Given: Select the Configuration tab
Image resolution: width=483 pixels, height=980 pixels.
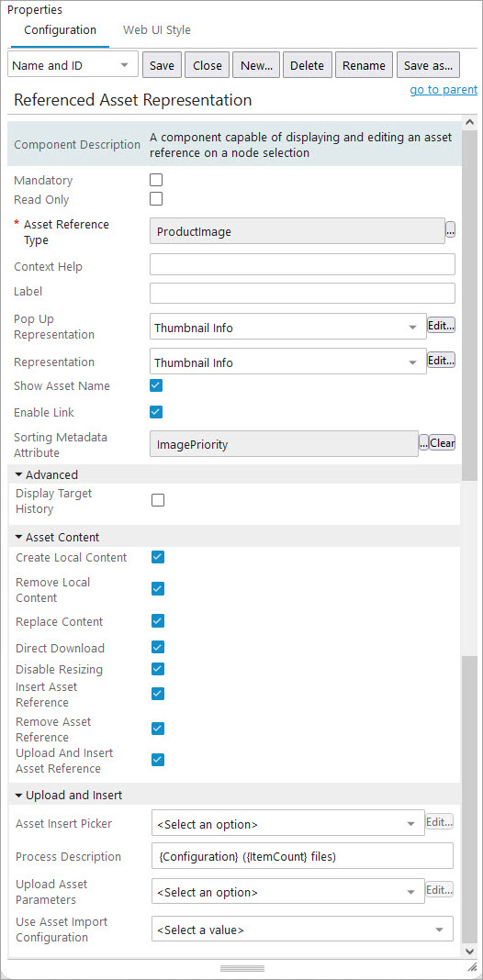Looking at the screenshot, I should 60,30.
